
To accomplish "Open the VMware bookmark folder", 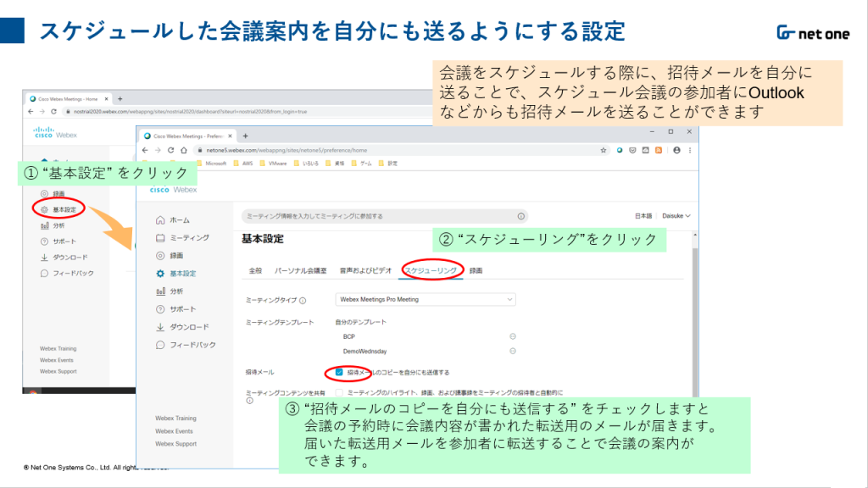I will coord(273,164).
